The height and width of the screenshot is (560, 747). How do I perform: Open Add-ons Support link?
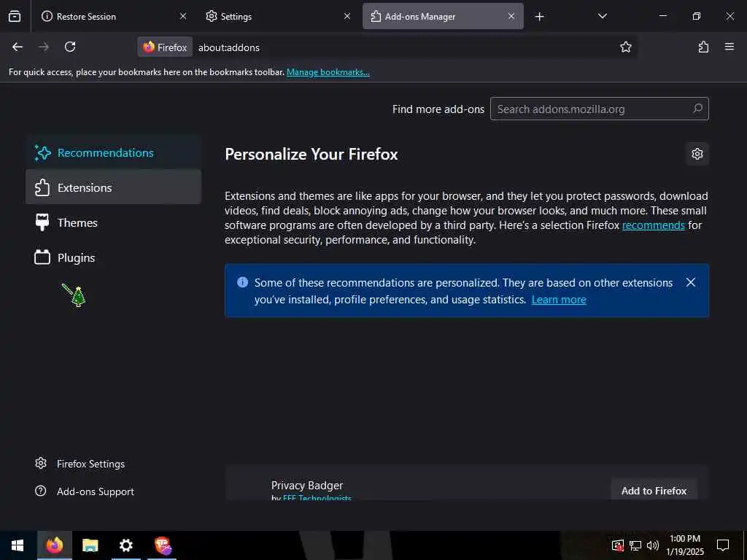[85, 491]
